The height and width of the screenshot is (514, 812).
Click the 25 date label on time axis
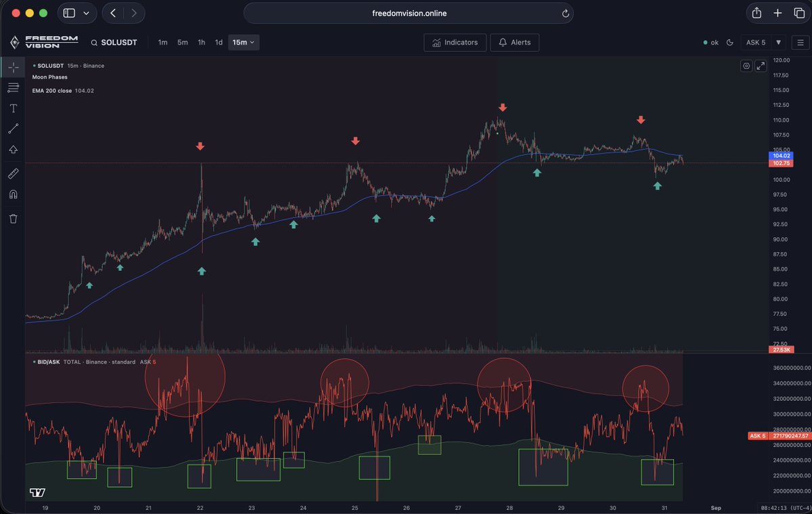click(x=355, y=507)
